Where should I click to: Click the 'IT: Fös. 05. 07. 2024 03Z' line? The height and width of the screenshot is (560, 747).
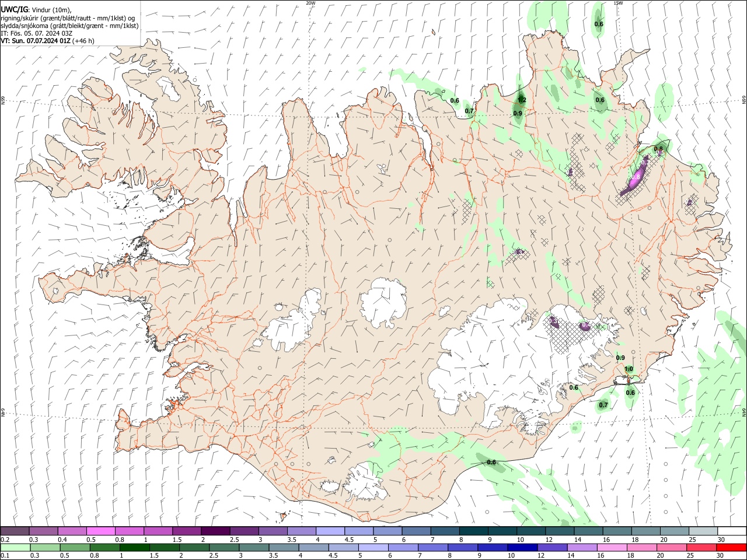point(36,33)
